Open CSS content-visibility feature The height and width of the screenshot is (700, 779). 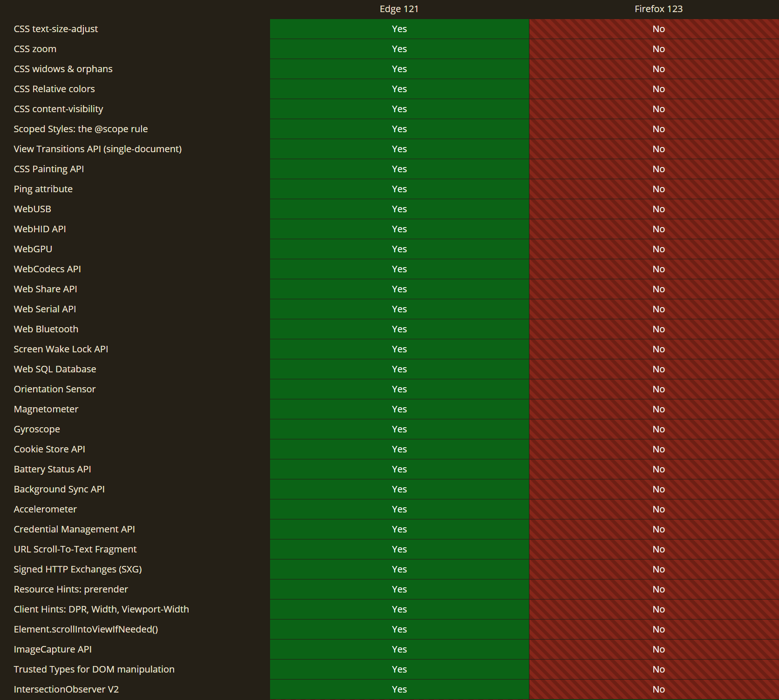pyautogui.click(x=58, y=109)
